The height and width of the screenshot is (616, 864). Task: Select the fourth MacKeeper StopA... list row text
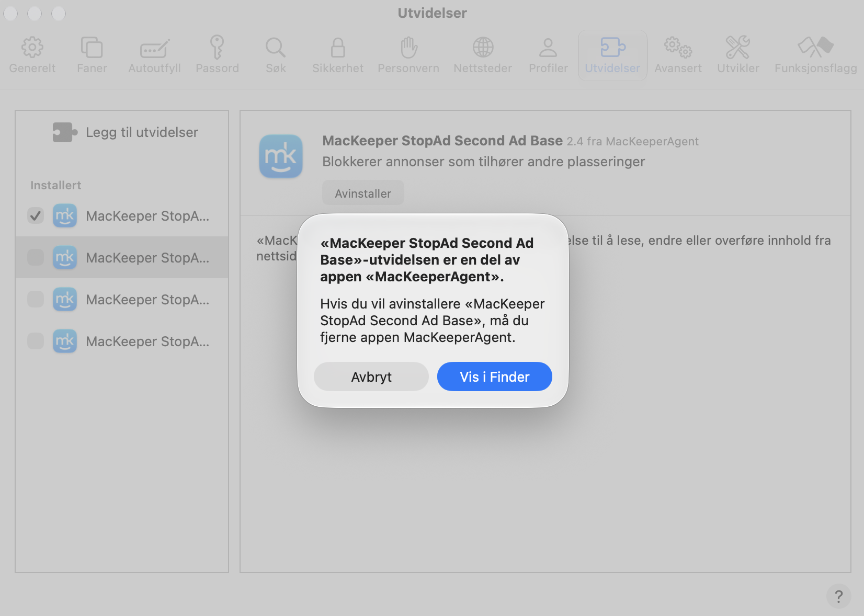[x=147, y=341]
